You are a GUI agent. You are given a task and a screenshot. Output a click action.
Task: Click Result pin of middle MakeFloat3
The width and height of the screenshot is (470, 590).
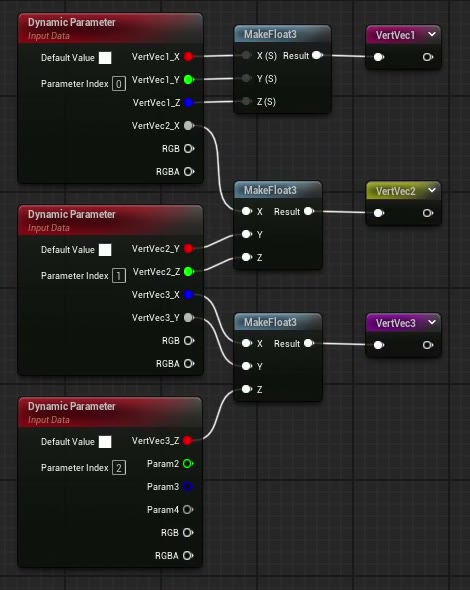[309, 211]
